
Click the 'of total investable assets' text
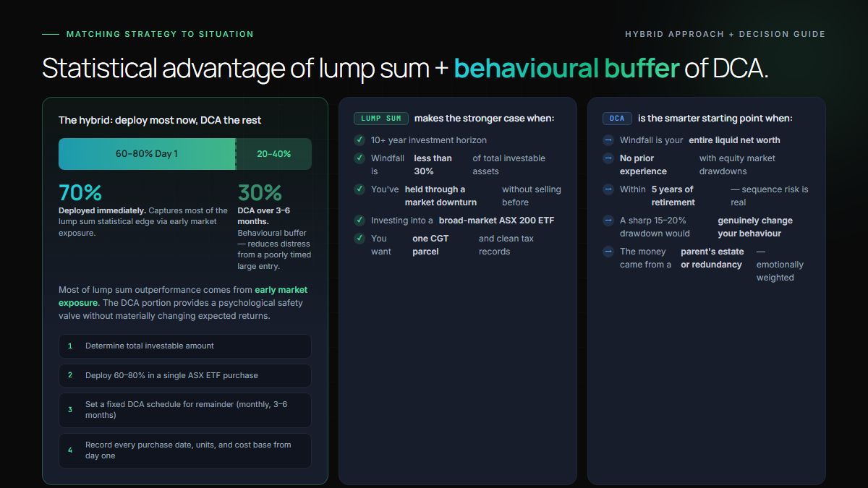[509, 165]
